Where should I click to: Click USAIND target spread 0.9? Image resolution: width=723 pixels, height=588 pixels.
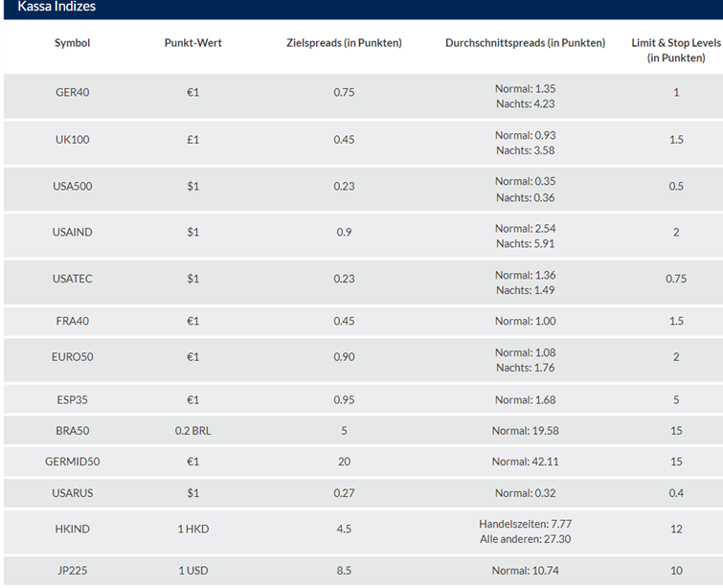point(344,232)
